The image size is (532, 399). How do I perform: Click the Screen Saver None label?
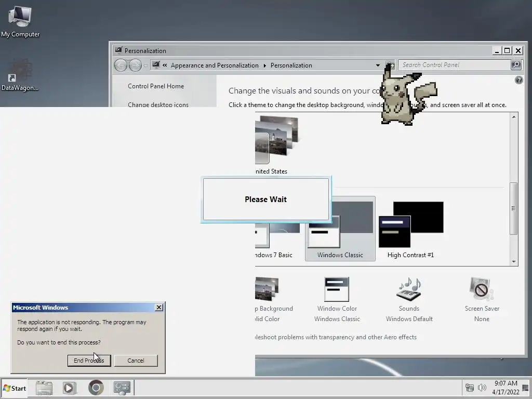pos(482,319)
